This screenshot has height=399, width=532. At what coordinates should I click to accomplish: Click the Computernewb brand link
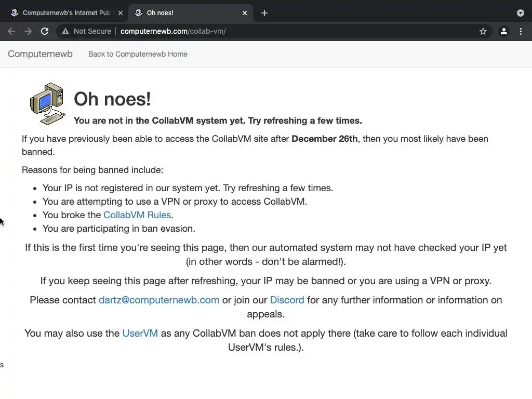click(x=40, y=54)
